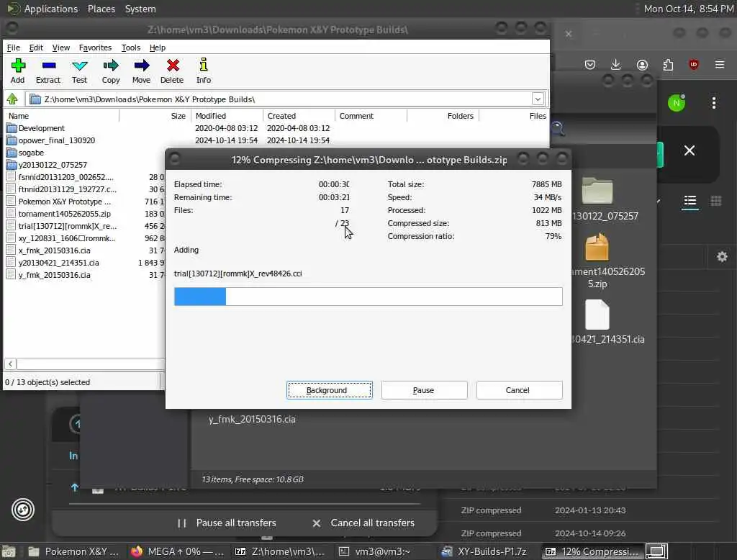This screenshot has width=737, height=560.
Task: Select the y20130122_075257 folder
Action: pyautogui.click(x=53, y=165)
